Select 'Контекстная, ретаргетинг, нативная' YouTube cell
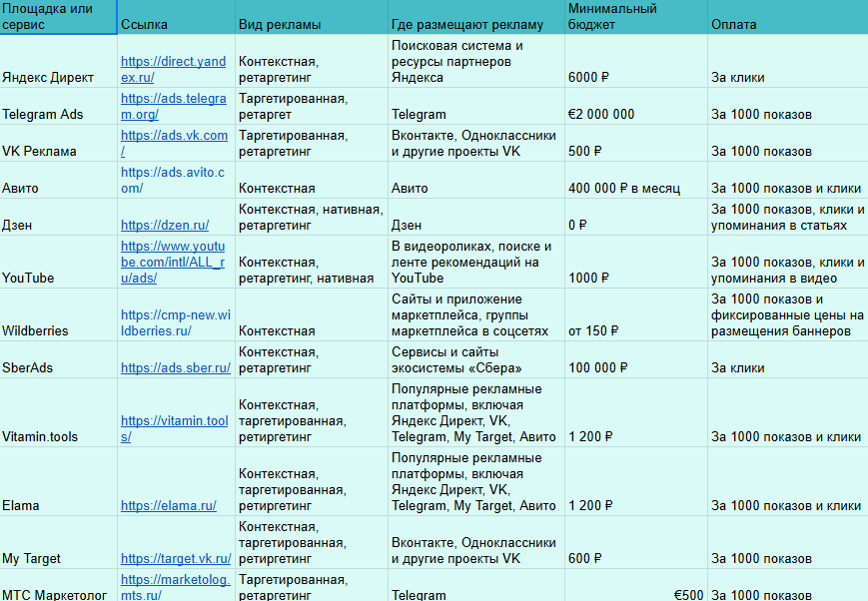868x601 pixels. click(x=312, y=262)
